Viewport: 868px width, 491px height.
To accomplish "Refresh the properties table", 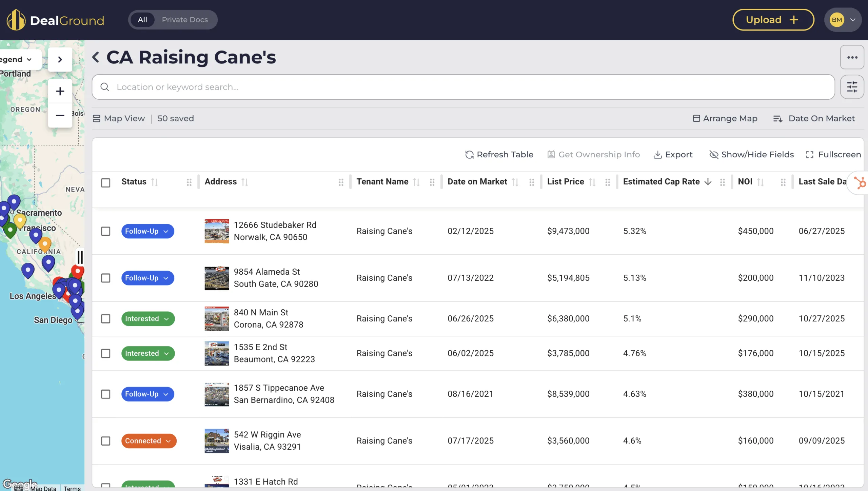I will pos(499,154).
